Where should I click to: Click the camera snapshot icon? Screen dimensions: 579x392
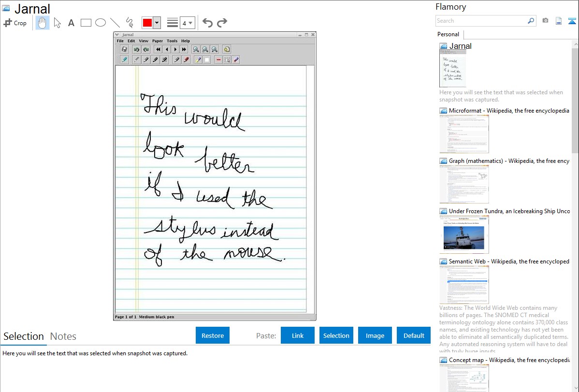coord(545,21)
